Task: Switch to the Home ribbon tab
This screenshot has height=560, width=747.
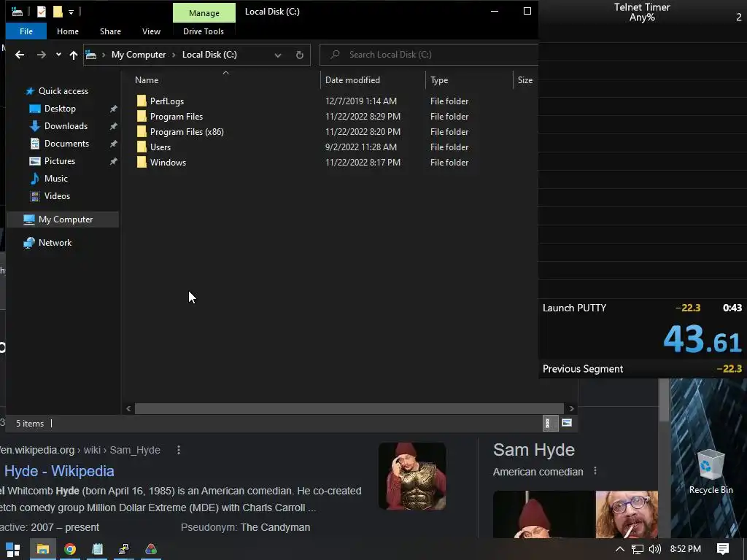Action: click(x=68, y=31)
